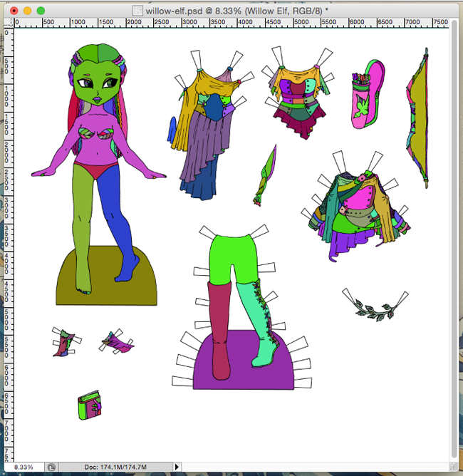Click the doll's blue leg
Screen dimensions: 463x476
pyautogui.click(x=118, y=224)
